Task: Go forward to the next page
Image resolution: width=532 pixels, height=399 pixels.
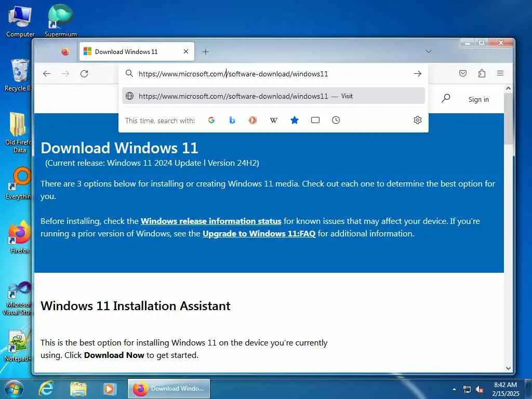Action: tap(65, 74)
